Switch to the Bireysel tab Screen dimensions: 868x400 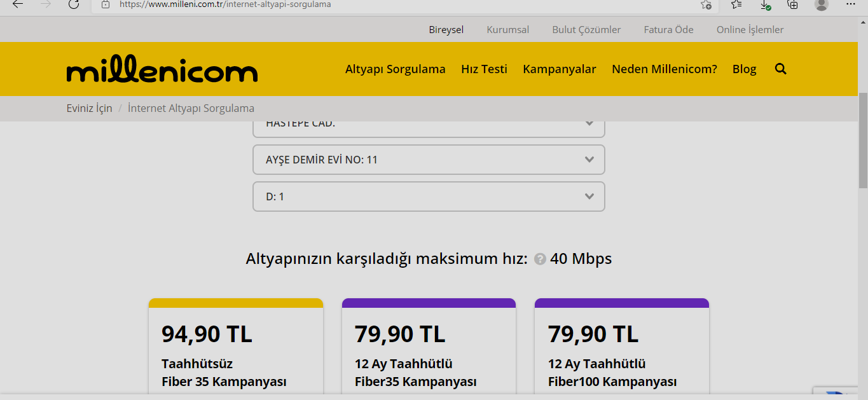pos(446,29)
